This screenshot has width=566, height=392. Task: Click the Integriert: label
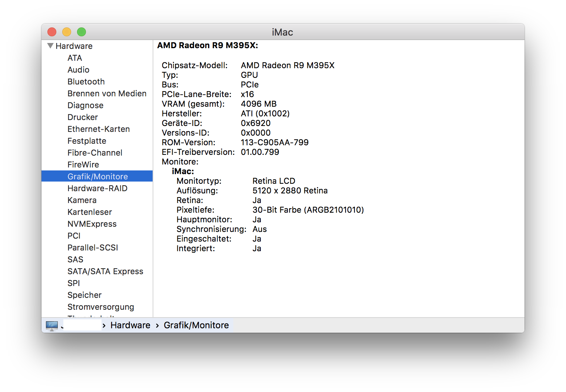coord(196,248)
